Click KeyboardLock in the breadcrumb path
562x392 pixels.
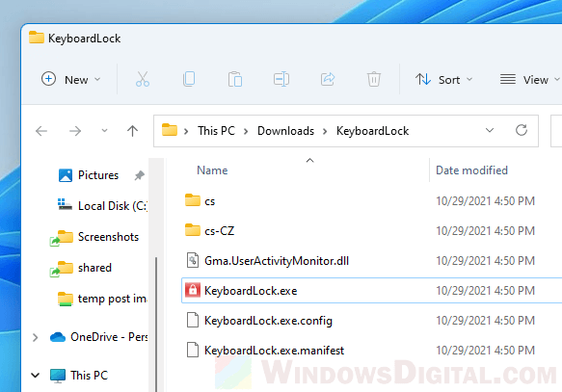372,131
